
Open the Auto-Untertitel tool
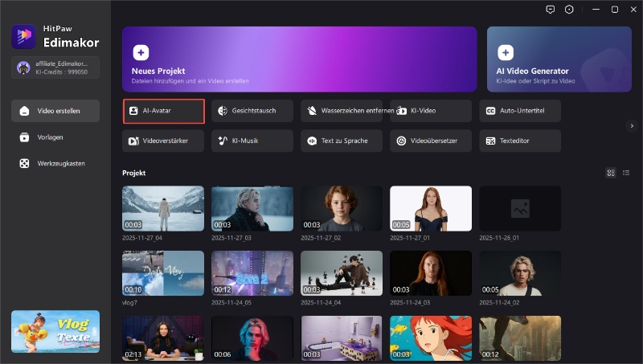(520, 111)
